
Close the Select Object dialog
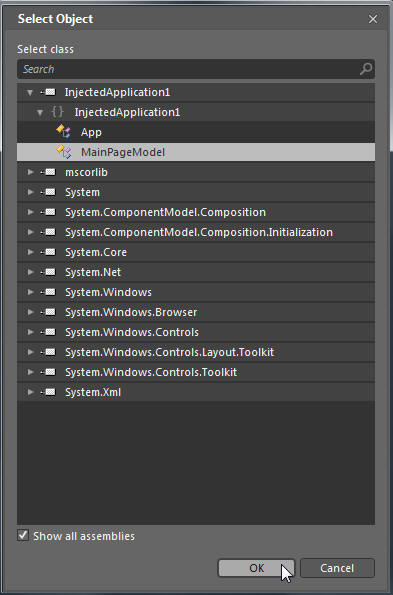(373, 19)
